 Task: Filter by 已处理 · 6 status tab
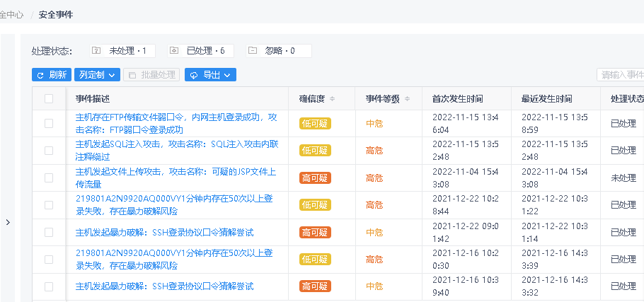pos(200,51)
